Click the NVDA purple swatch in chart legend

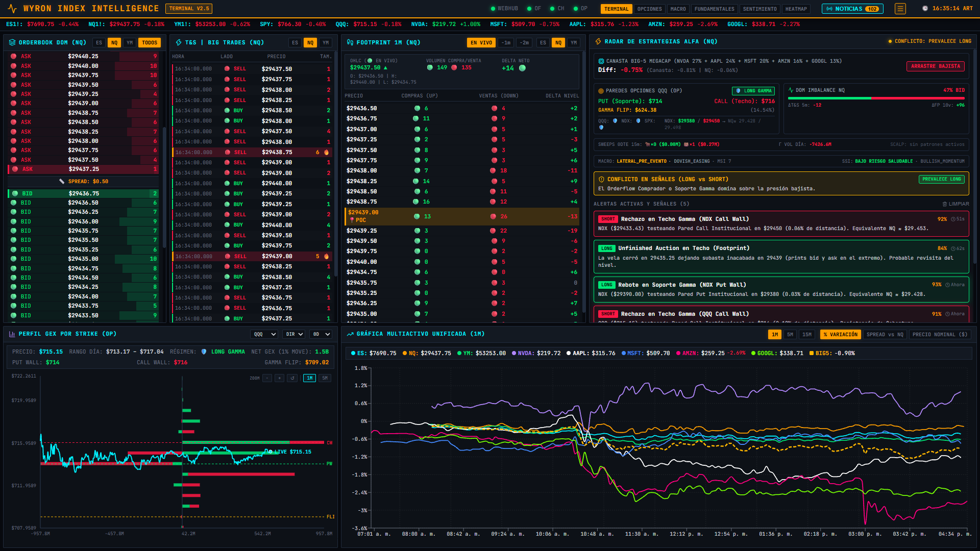coord(514,354)
